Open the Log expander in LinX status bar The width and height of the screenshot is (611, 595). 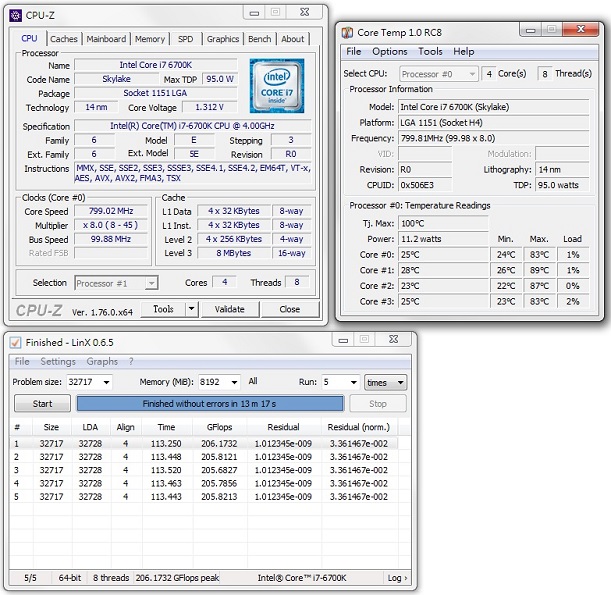click(397, 578)
